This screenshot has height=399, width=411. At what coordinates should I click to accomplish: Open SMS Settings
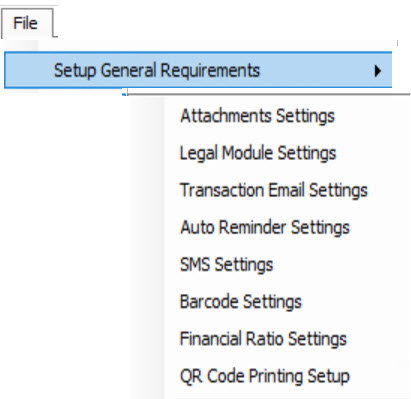point(226,265)
